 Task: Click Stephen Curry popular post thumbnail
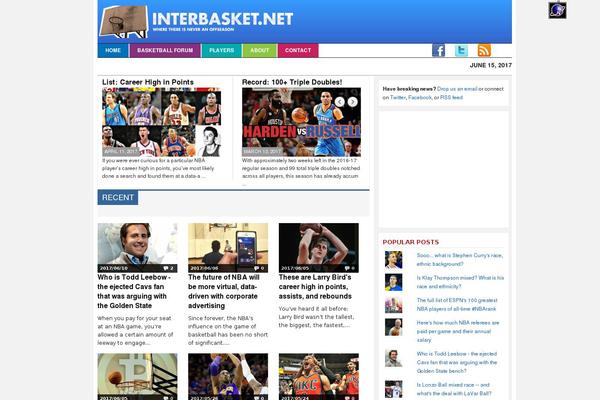(x=393, y=260)
